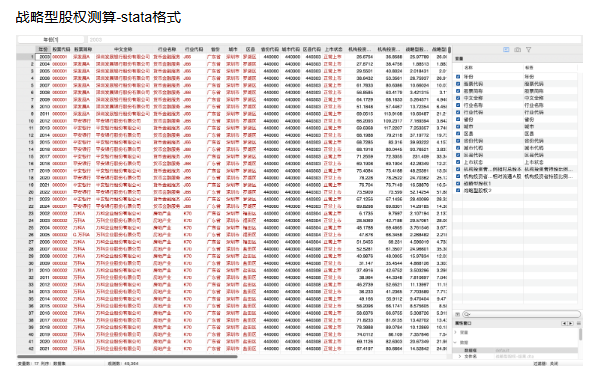Viewport: 614px width, 366px height.
Task: Uncheck the 中文全称 variable checkbox
Action: pos(458,98)
